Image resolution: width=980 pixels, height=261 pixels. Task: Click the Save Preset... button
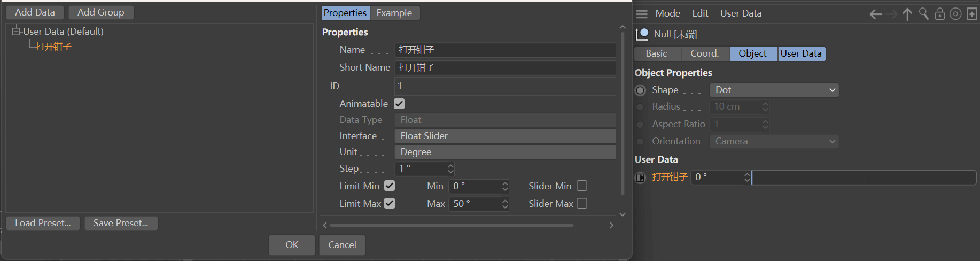[x=121, y=223]
